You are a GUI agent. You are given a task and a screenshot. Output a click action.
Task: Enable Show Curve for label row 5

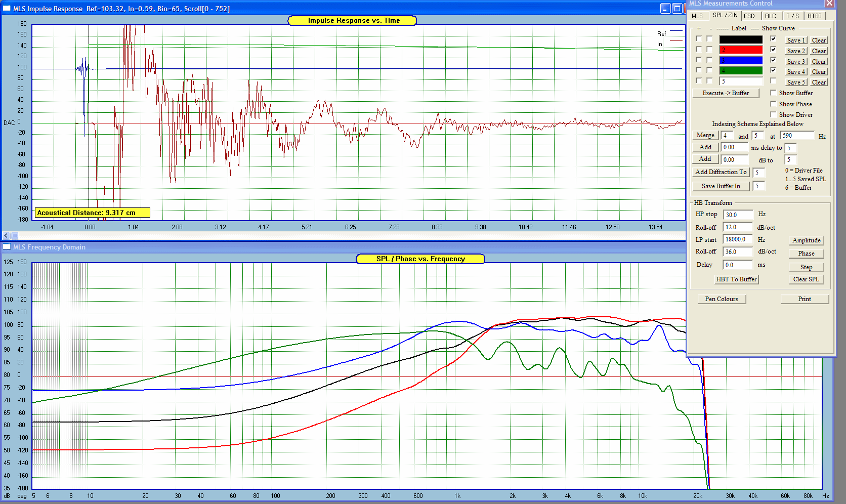click(773, 81)
